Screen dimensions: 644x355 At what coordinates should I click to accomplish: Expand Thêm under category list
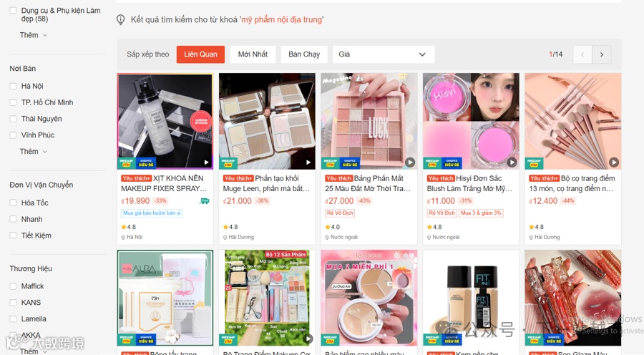click(33, 35)
